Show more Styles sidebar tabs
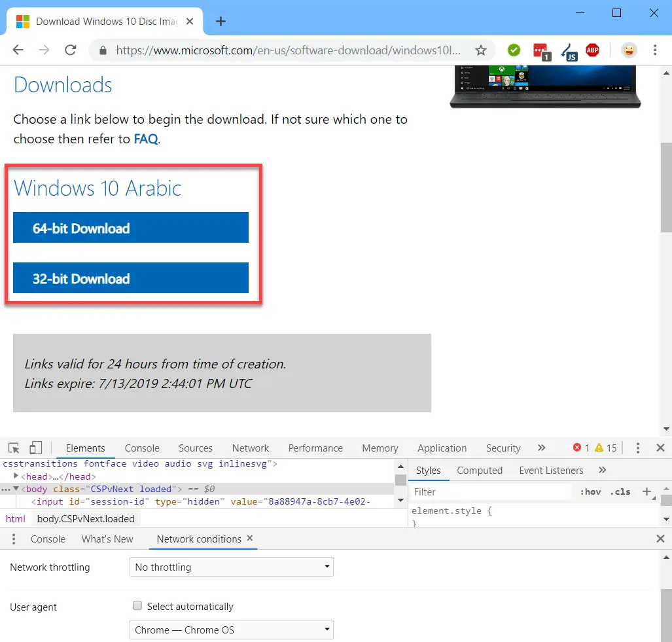 (x=603, y=470)
